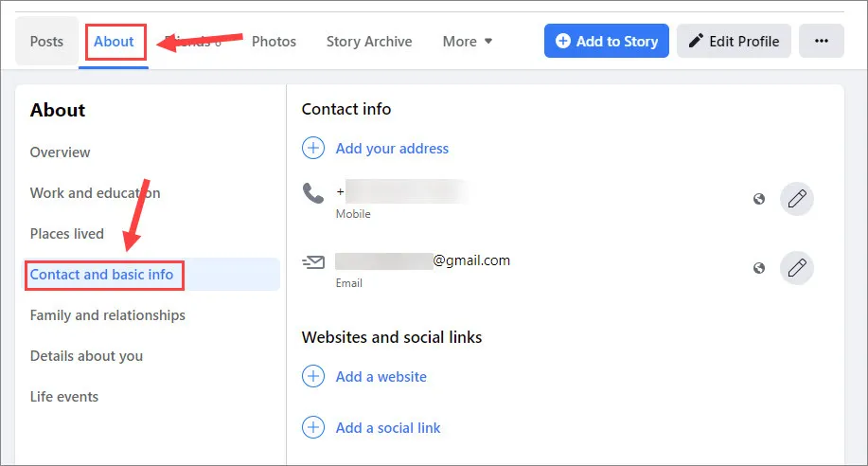Open privacy globe icon for email

click(x=759, y=268)
